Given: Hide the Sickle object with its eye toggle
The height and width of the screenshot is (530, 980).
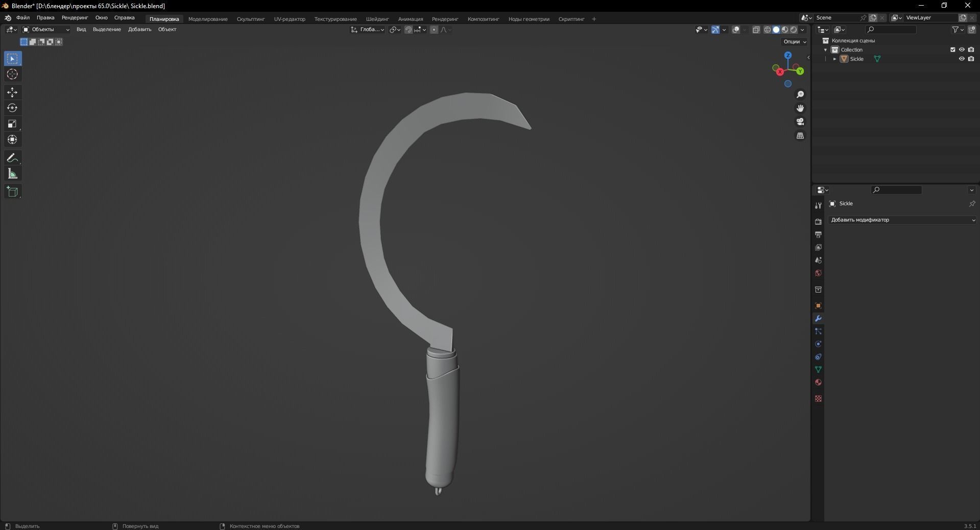Looking at the screenshot, I should (x=962, y=59).
